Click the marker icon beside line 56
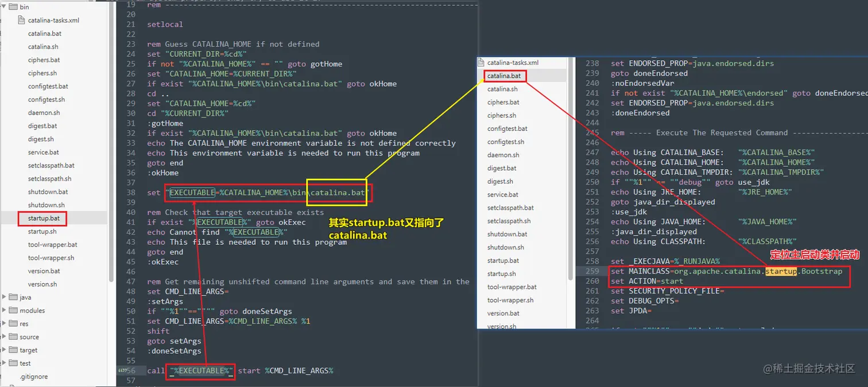The width and height of the screenshot is (868, 387). pyautogui.click(x=121, y=371)
